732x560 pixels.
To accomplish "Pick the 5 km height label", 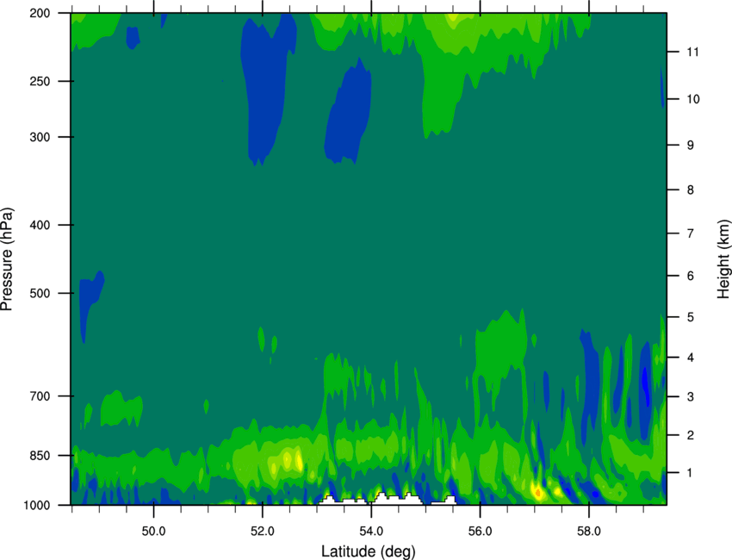I will (x=690, y=317).
